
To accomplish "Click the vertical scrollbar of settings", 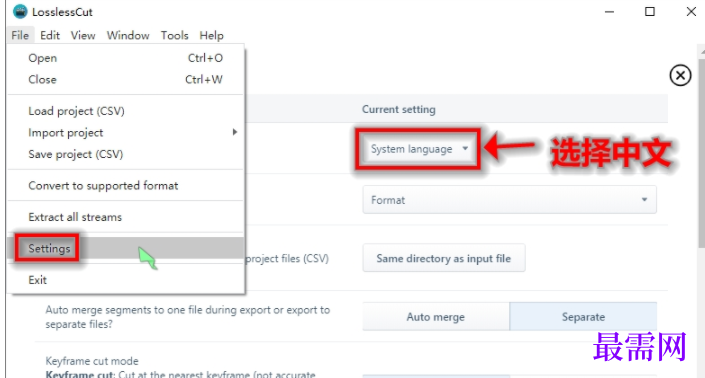I will pos(701,153).
